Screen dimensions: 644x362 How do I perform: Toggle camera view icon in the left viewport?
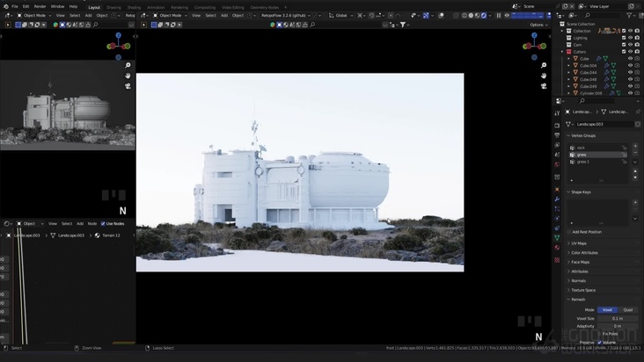(128, 86)
